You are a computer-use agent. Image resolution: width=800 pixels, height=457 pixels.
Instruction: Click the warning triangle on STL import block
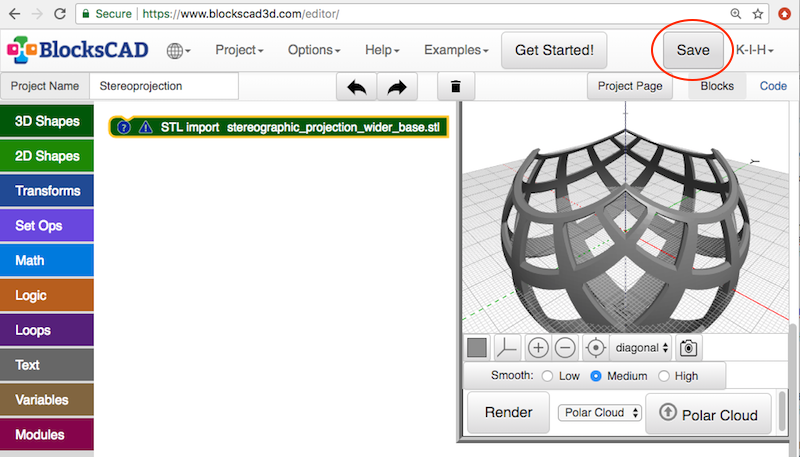tap(146, 127)
